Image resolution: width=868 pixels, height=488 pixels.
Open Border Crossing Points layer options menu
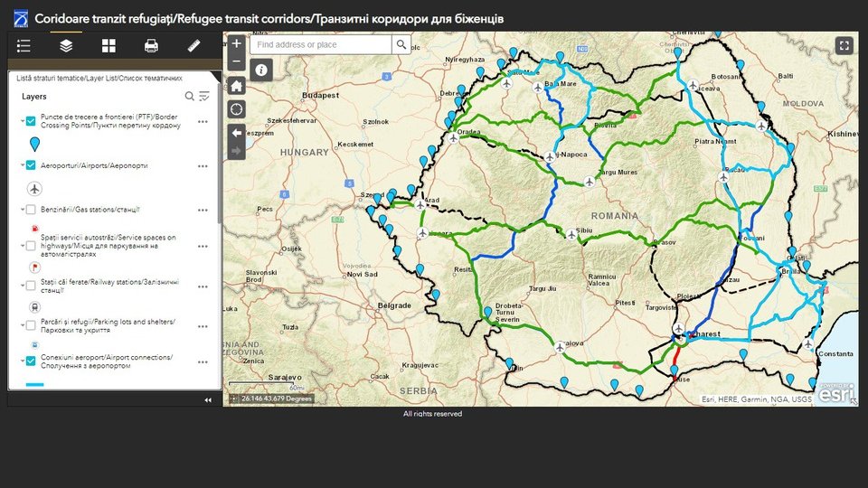tap(203, 122)
